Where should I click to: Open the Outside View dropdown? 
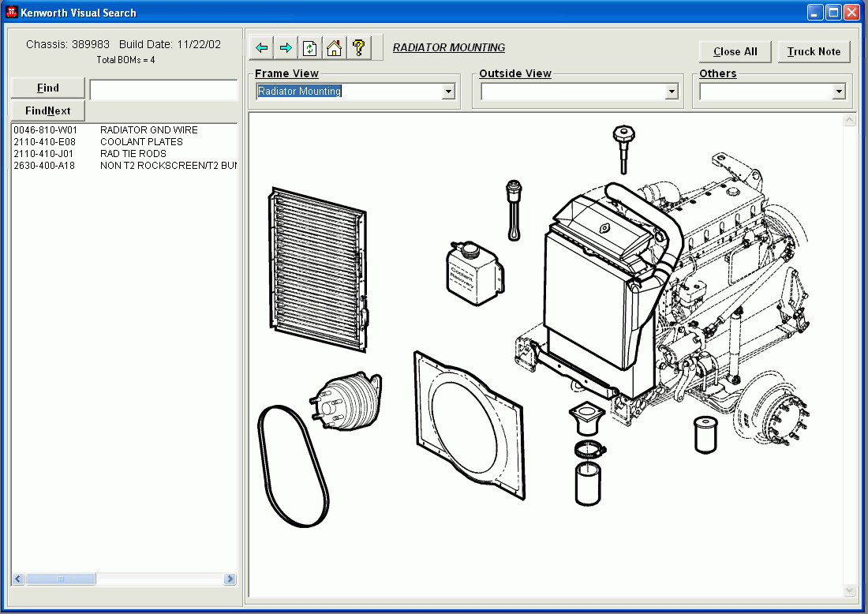click(x=672, y=92)
